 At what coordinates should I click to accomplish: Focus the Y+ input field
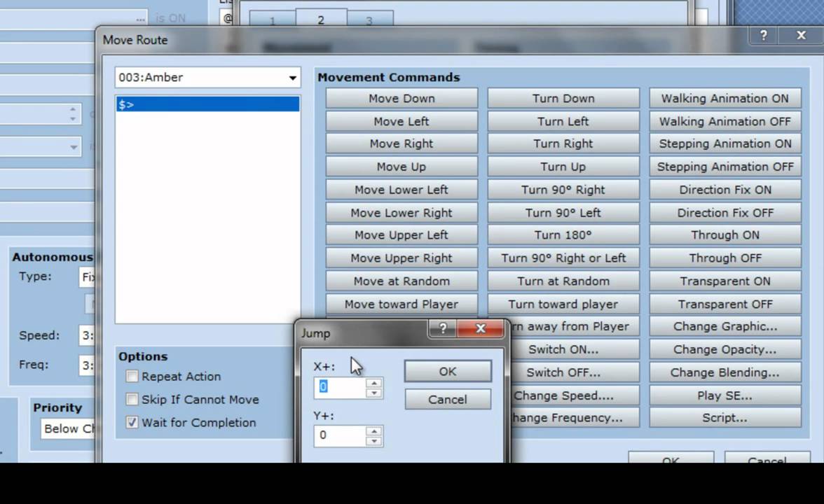(340, 435)
